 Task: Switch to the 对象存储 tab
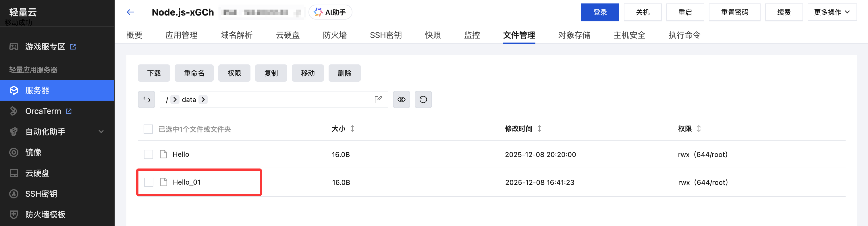click(x=574, y=35)
